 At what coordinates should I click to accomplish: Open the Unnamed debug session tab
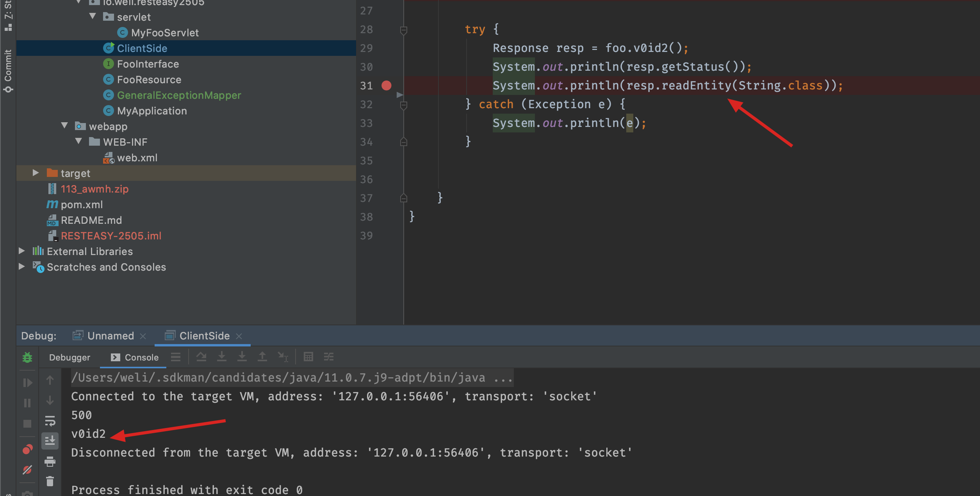110,336
